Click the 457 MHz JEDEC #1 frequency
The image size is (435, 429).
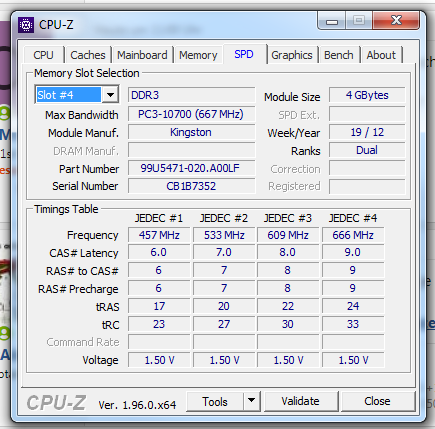[x=159, y=235]
